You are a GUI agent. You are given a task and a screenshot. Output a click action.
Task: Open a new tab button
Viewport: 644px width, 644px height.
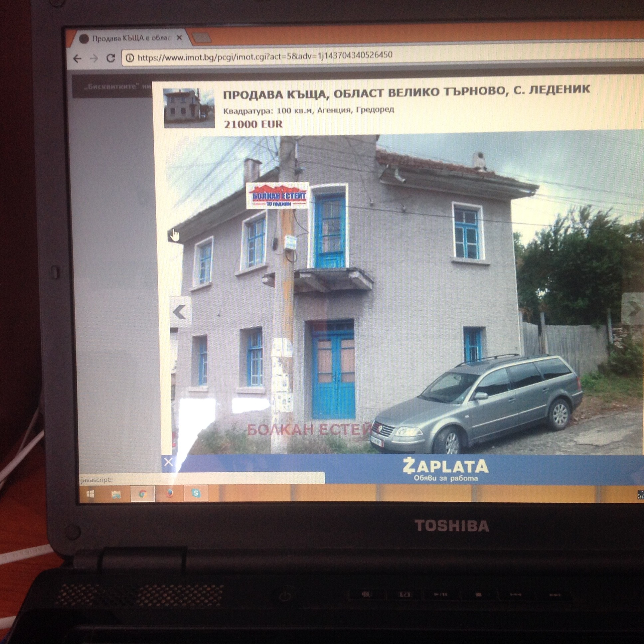pyautogui.click(x=201, y=38)
